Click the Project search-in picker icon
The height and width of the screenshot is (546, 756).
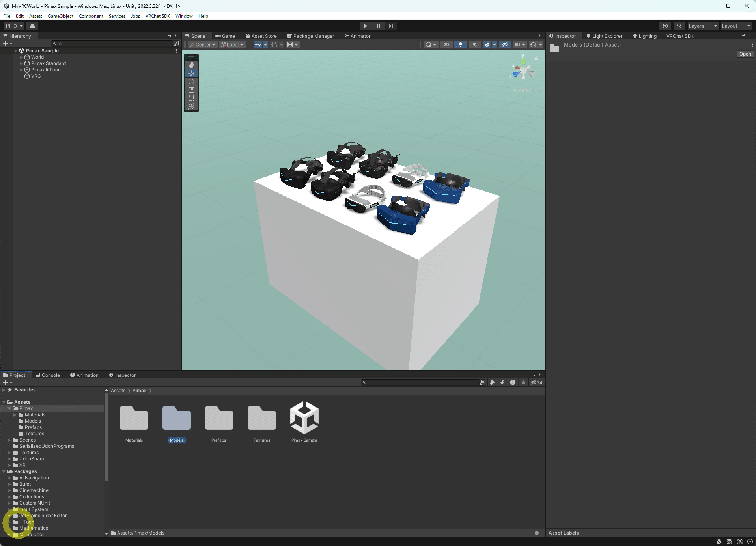click(483, 382)
